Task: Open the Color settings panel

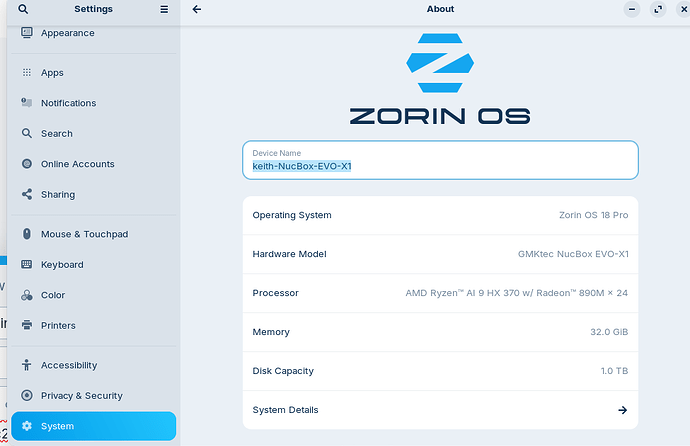Action: [53, 295]
